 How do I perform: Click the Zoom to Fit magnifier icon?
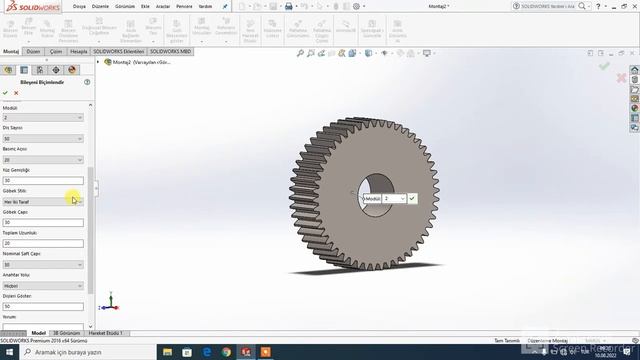point(300,53)
